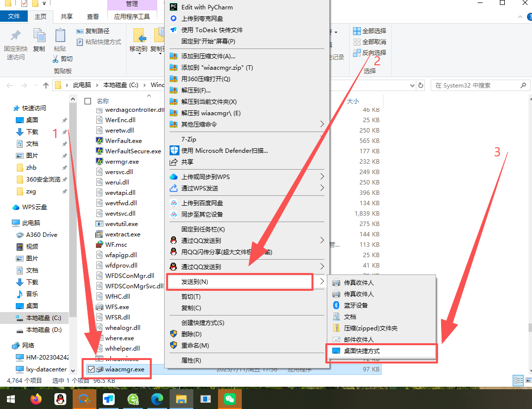Expand 通过QQ发送到 arrow below 固定到任务栏

pos(322,240)
